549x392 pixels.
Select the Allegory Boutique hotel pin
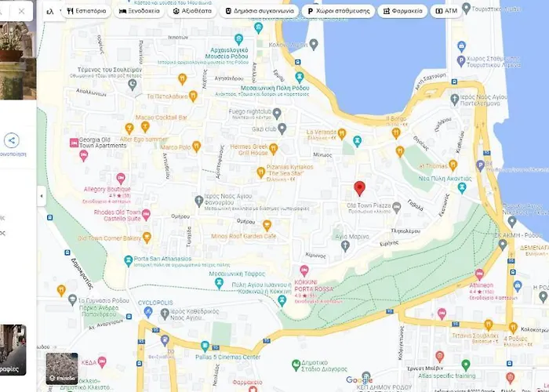point(121,179)
